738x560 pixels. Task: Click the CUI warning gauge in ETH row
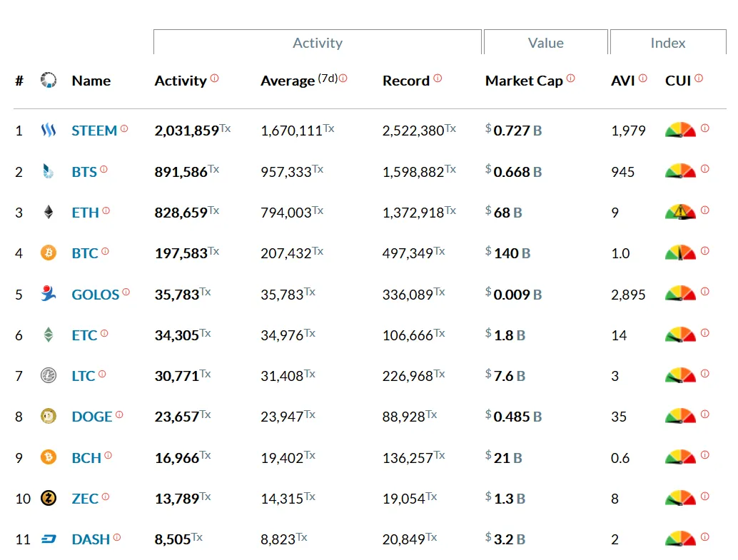tap(680, 212)
